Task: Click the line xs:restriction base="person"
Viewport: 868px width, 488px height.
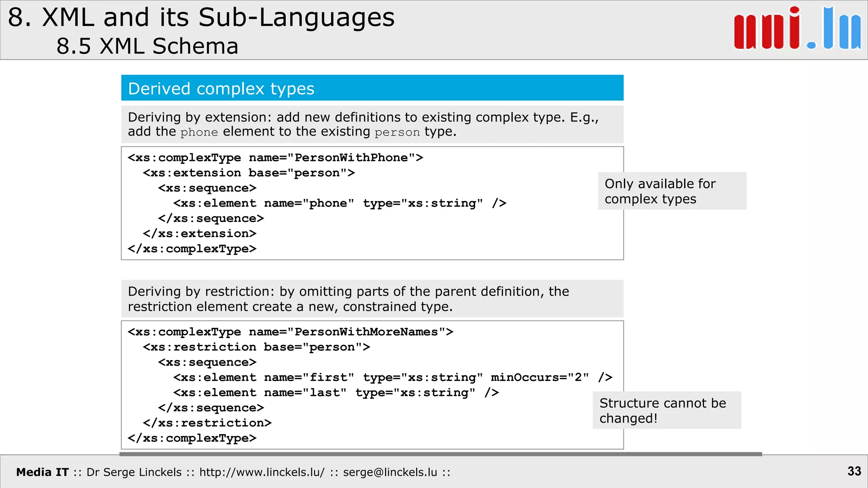Action: [x=256, y=347]
